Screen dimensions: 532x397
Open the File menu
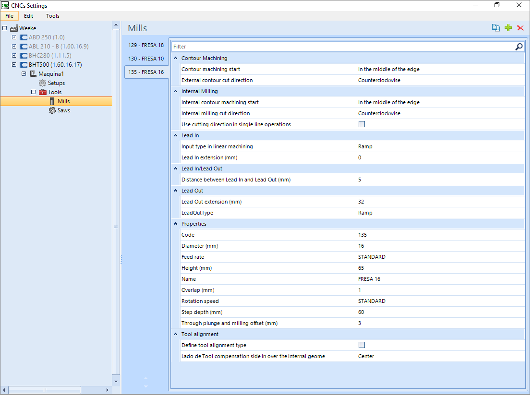(x=10, y=16)
